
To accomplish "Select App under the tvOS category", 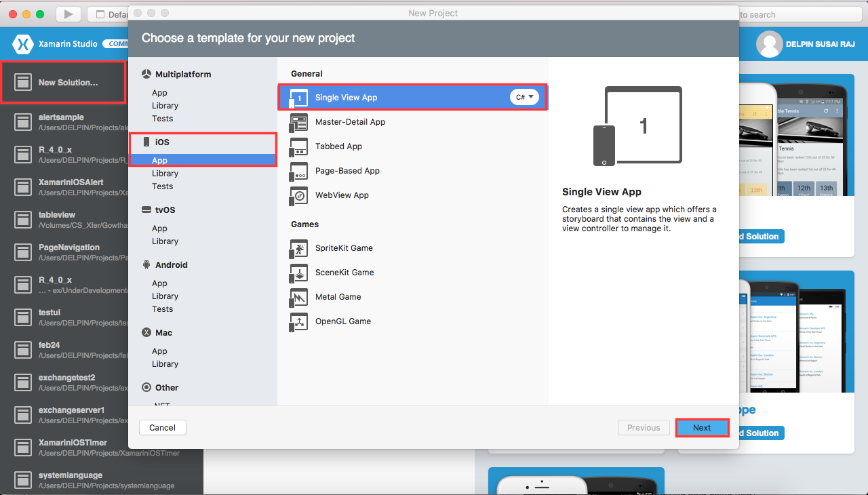I will coord(159,228).
